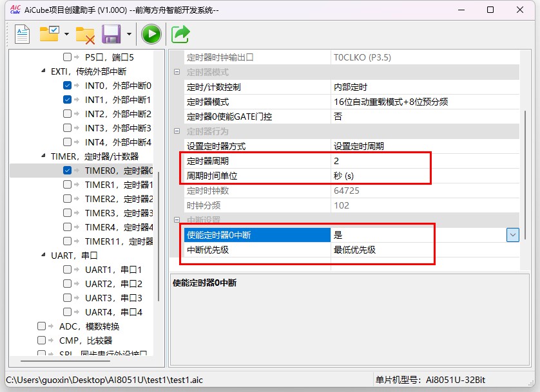
Task: Click the 定时时钟数 value 64725
Action: [425, 191]
